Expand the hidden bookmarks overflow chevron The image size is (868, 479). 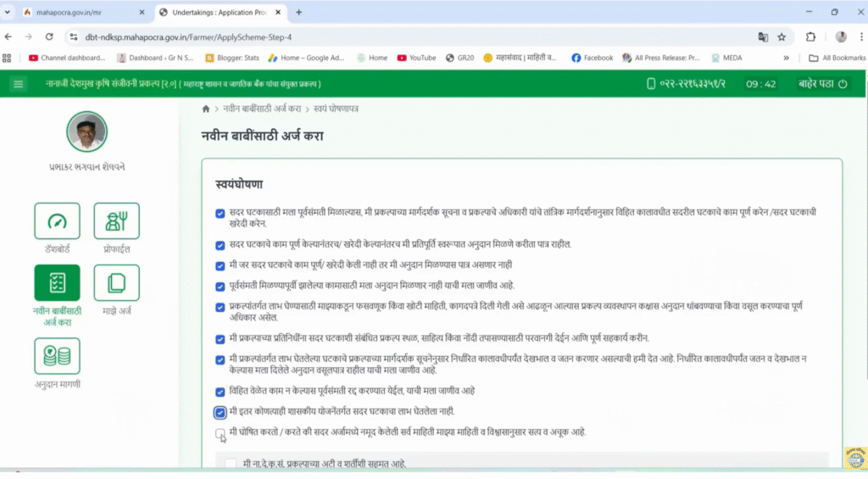click(x=786, y=58)
